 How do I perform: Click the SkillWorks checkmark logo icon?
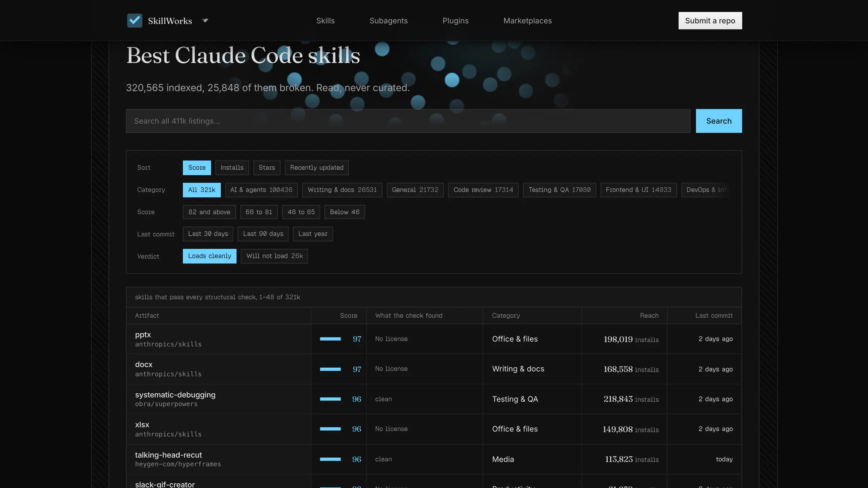pos(135,21)
